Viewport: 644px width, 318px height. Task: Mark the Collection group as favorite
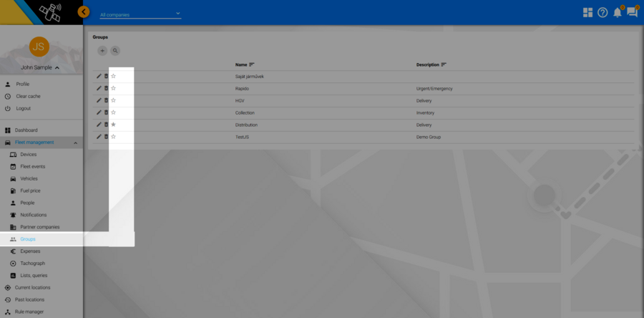point(113,112)
